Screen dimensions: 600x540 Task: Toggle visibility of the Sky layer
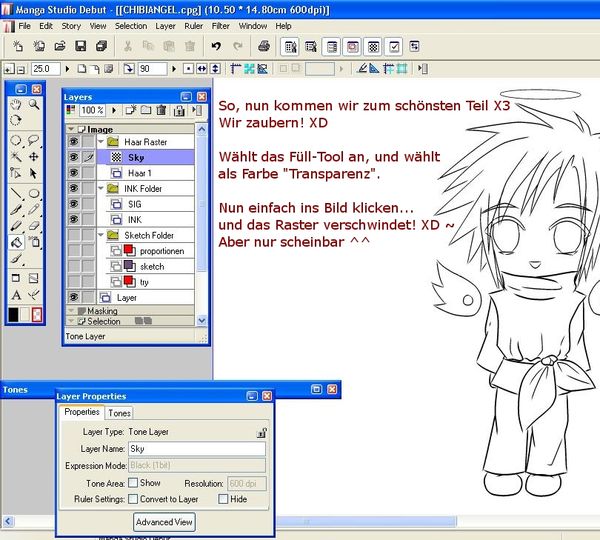pyautogui.click(x=73, y=157)
